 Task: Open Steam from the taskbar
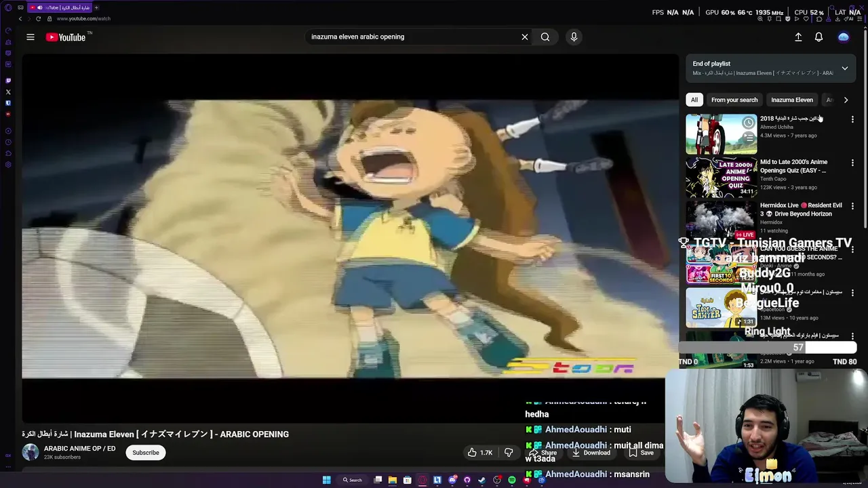click(482, 480)
